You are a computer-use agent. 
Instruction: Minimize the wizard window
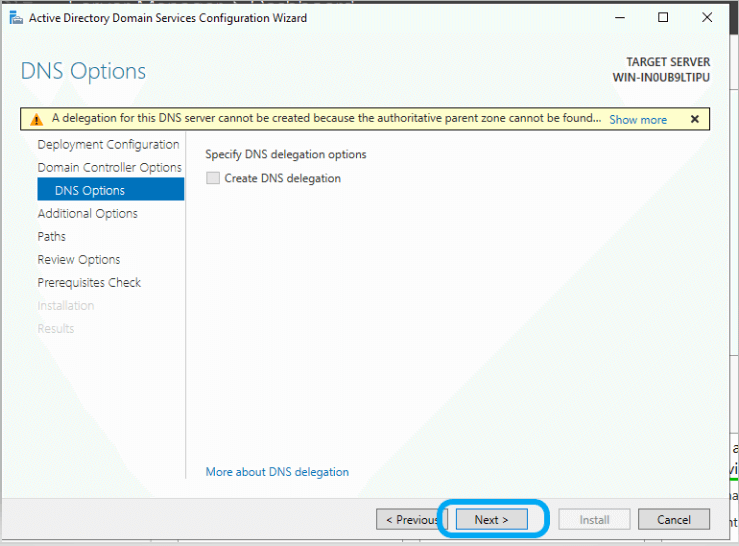(x=620, y=18)
